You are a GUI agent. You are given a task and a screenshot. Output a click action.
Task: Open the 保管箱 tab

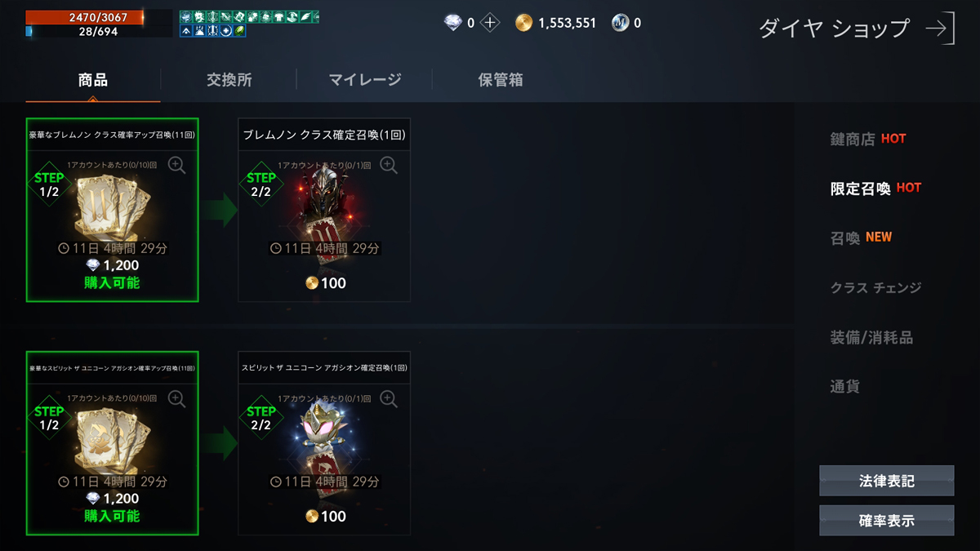501,80
